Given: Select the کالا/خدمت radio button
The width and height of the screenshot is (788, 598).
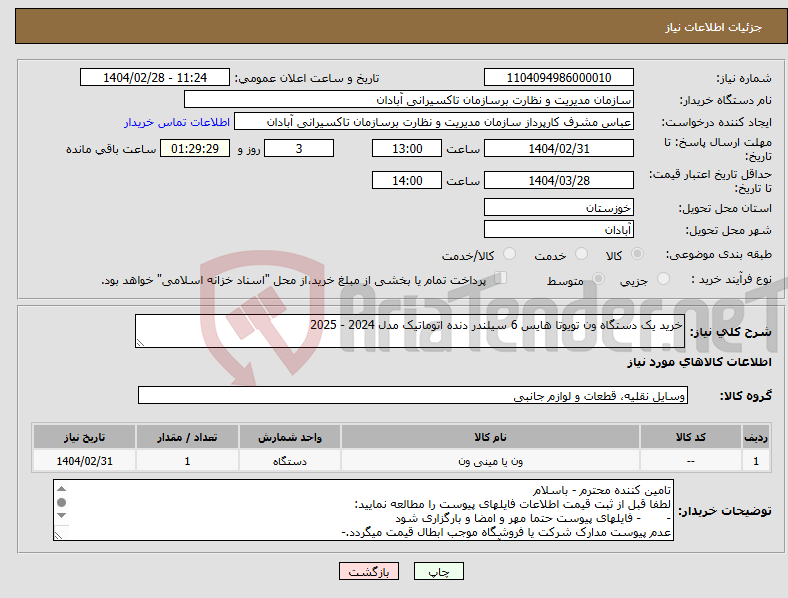Looking at the screenshot, I should (x=510, y=254).
